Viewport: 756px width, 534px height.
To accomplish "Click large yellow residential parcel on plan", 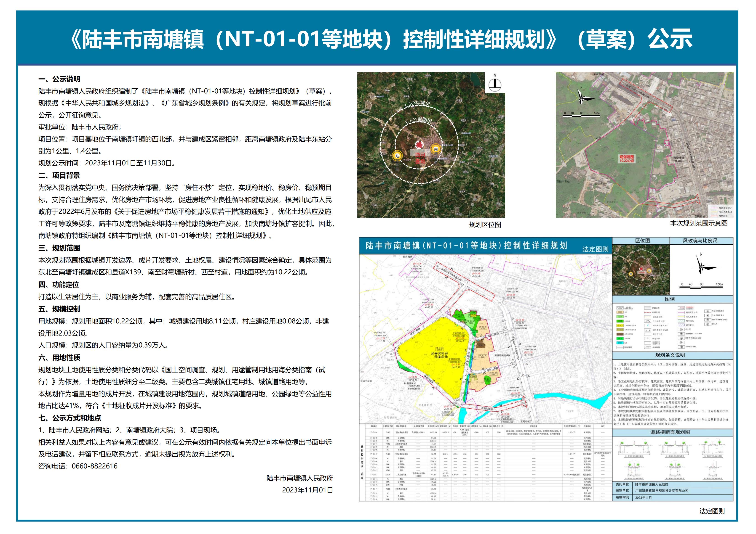I will tap(431, 362).
